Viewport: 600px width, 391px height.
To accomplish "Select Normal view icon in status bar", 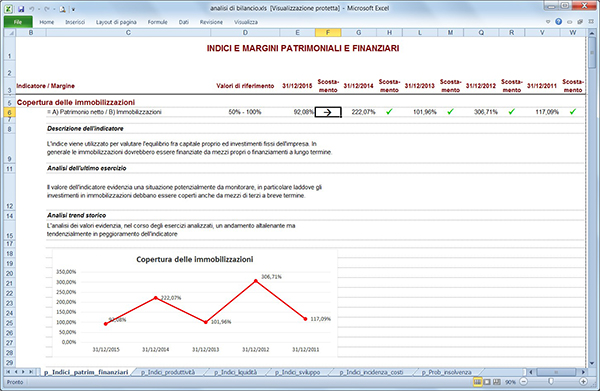I will tap(478, 382).
